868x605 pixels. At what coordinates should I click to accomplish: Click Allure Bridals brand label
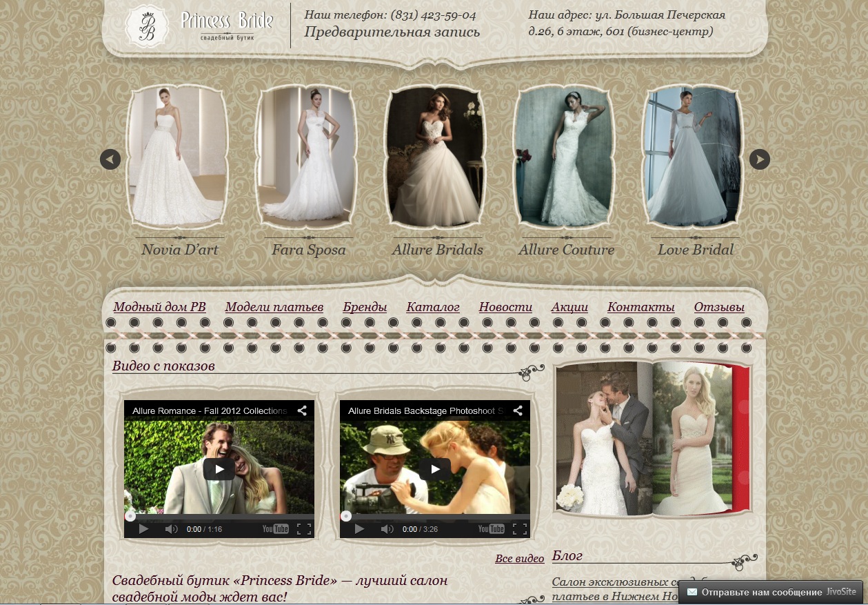[x=438, y=250]
